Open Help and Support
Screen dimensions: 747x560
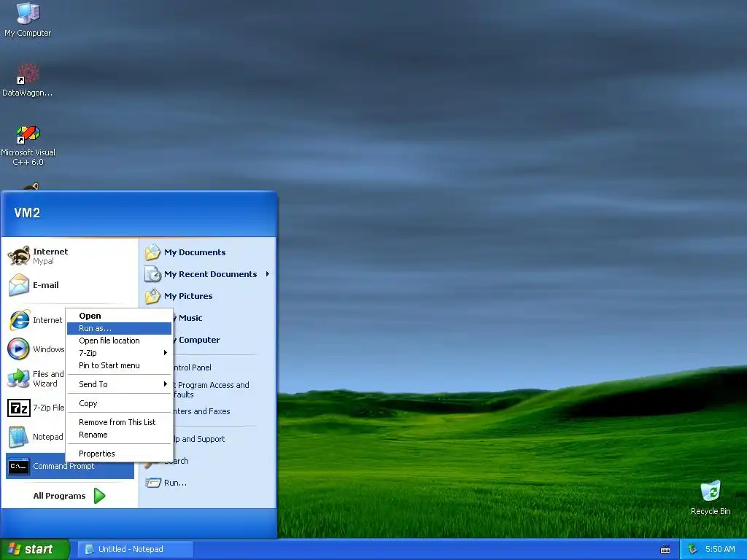point(199,439)
